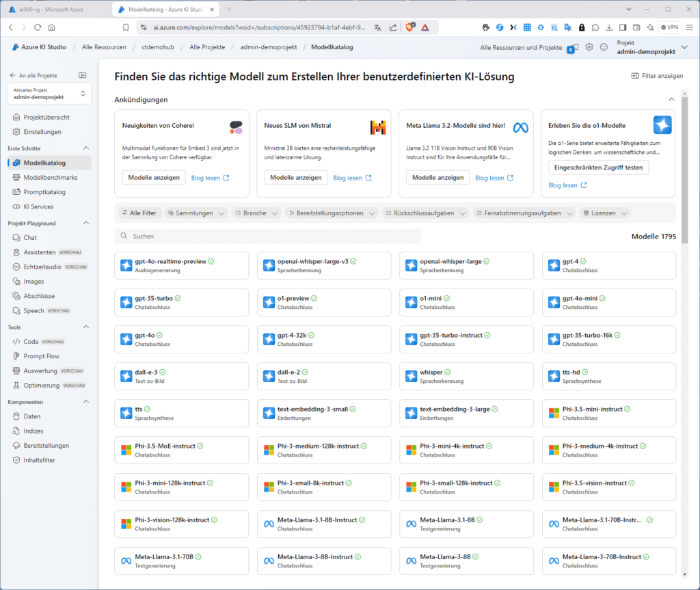The height and width of the screenshot is (590, 700).
Task: Click Modelle anzeigen on Mistral card
Action: click(295, 177)
